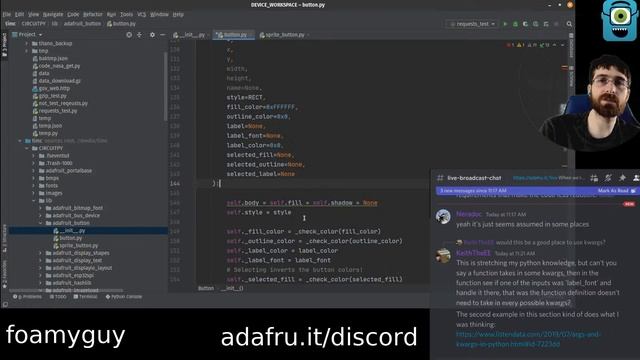This screenshot has height=360, width=640.
Task: Expand adafruit_portalbase folder
Action: pos(34,171)
